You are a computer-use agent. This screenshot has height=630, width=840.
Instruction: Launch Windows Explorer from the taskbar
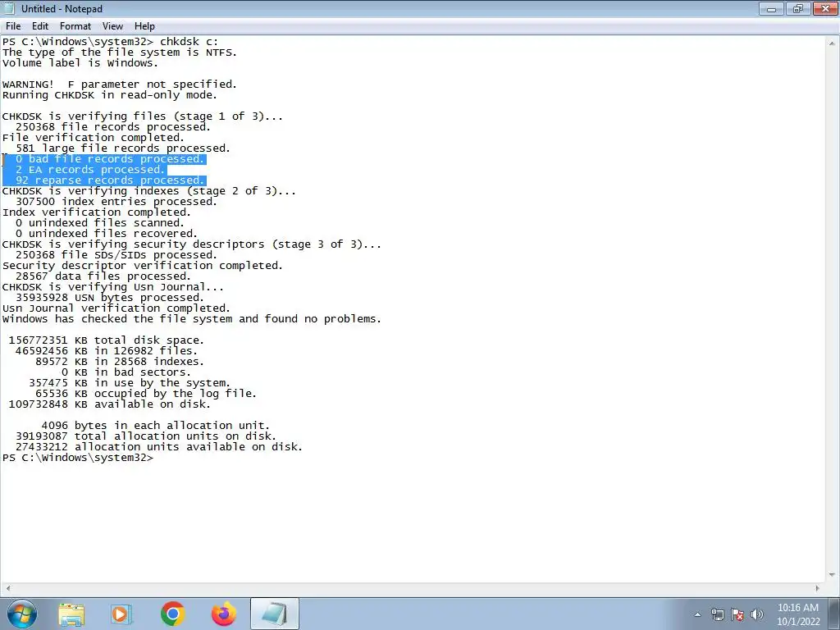tap(71, 614)
